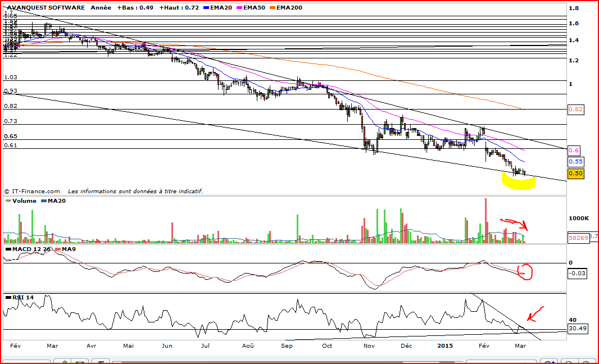Click the Jun month label
This screenshot has width=599, height=364.
[x=167, y=345]
